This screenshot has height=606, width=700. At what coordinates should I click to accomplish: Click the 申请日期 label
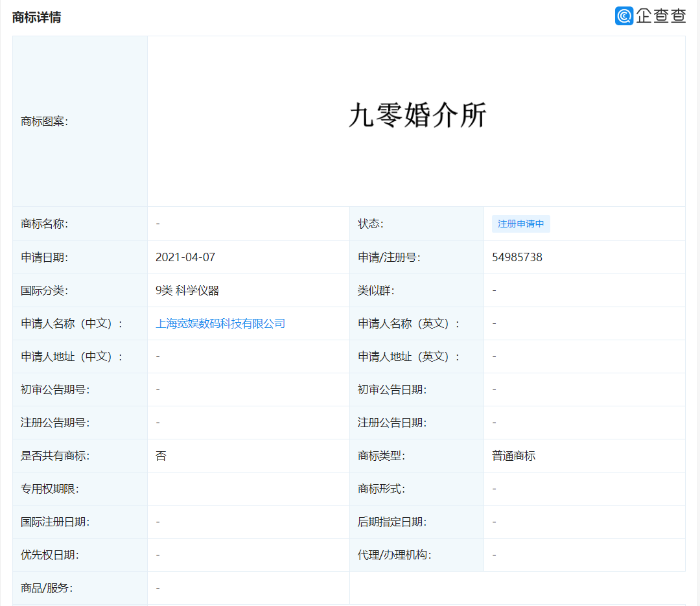(44, 257)
